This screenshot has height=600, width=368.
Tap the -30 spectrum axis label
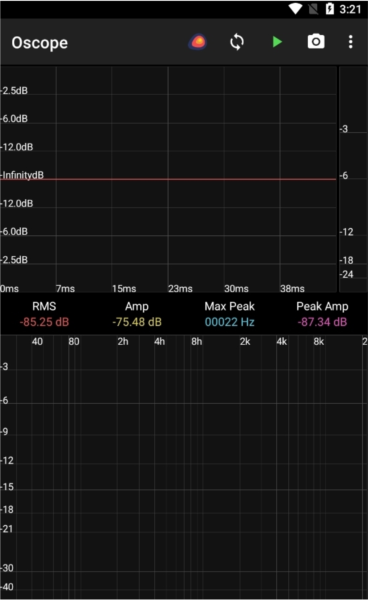pos(7,567)
